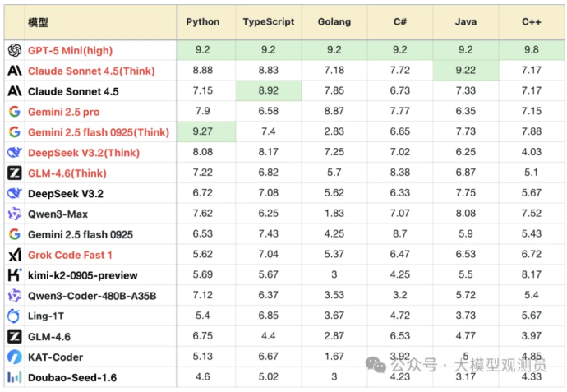Click the Anthropic logo beside Claude Sonnet 4.5(Think)
The width and height of the screenshot is (567, 392).
14,71
